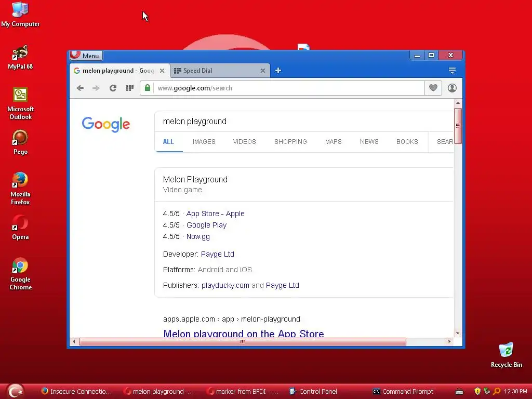Viewport: 532px width, 399px height.
Task: Open Google Play rating link
Action: click(x=206, y=225)
